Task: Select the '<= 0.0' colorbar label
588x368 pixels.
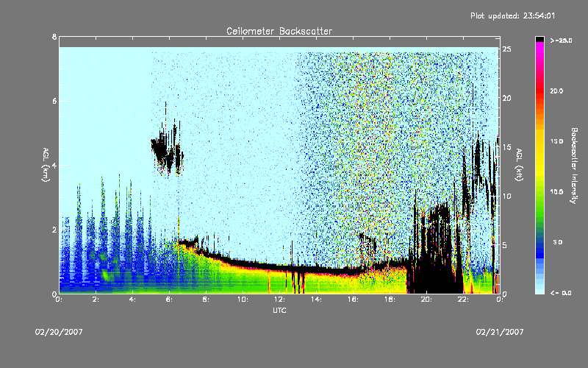Action: (x=561, y=293)
